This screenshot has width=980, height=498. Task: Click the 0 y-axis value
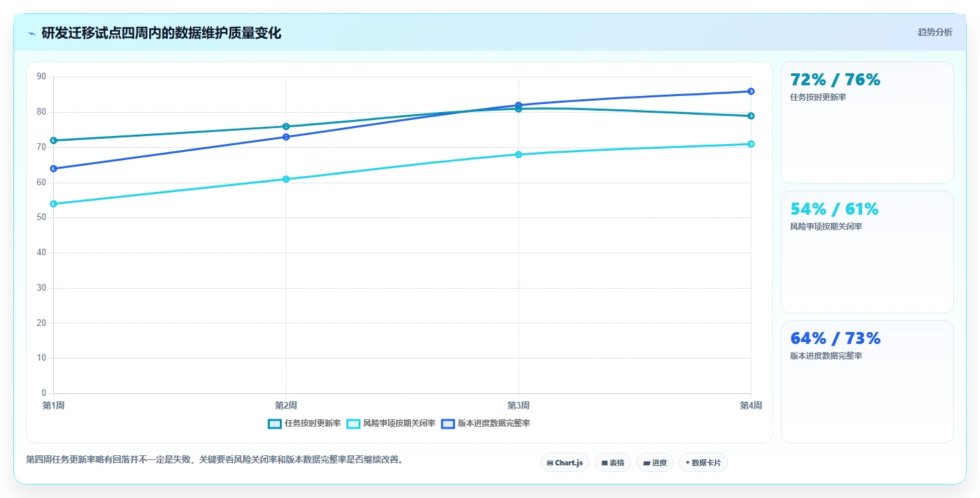point(43,393)
